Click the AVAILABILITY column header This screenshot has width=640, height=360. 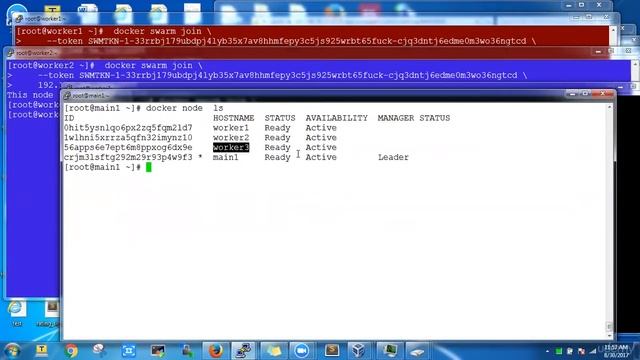[x=337, y=118]
